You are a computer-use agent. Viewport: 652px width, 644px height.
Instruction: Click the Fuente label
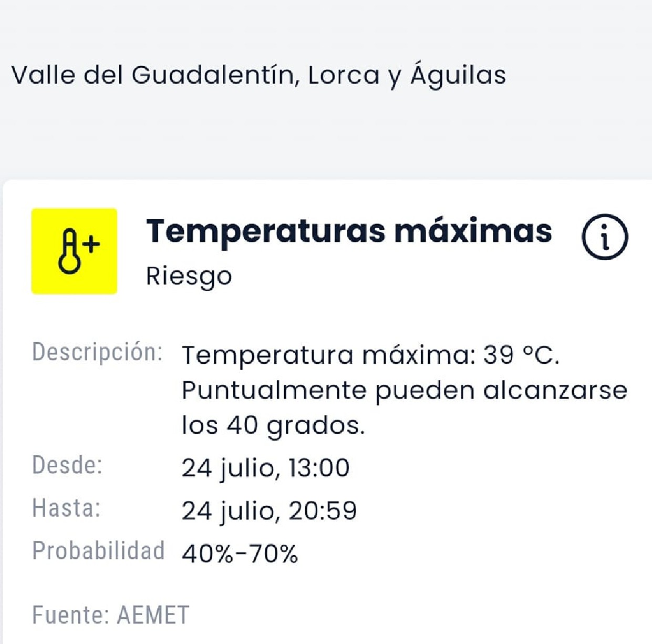[x=70, y=615]
